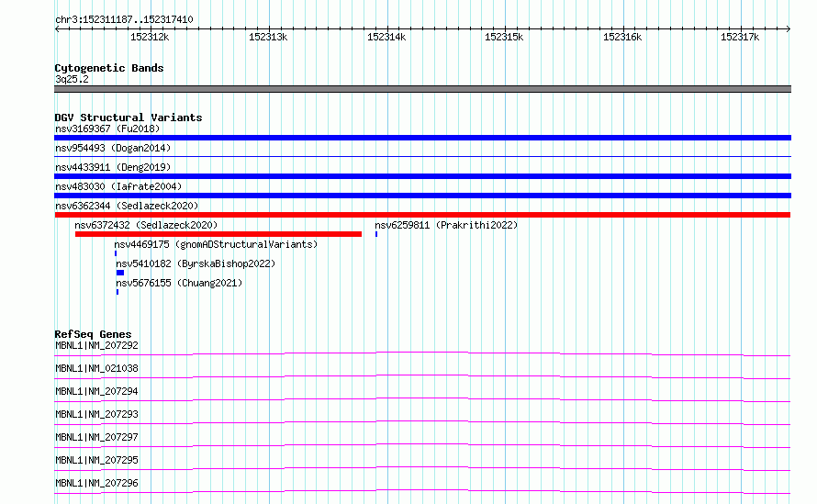Click the 152316k ruler tick label
The image size is (817, 504).
pos(622,37)
